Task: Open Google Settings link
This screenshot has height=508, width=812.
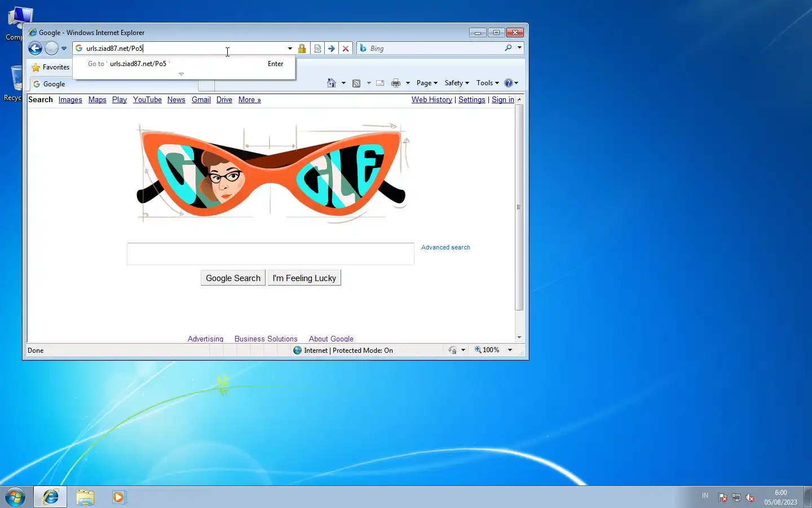Action: (471, 100)
